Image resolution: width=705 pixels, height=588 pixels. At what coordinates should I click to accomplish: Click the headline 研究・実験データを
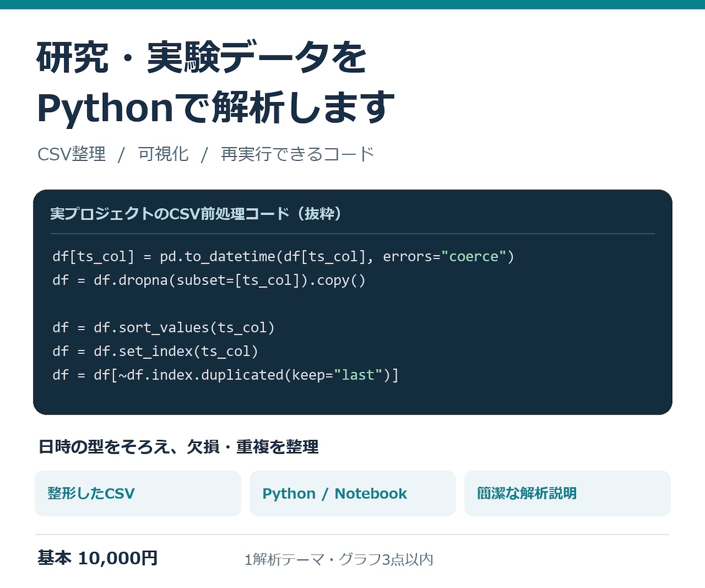[x=202, y=58]
